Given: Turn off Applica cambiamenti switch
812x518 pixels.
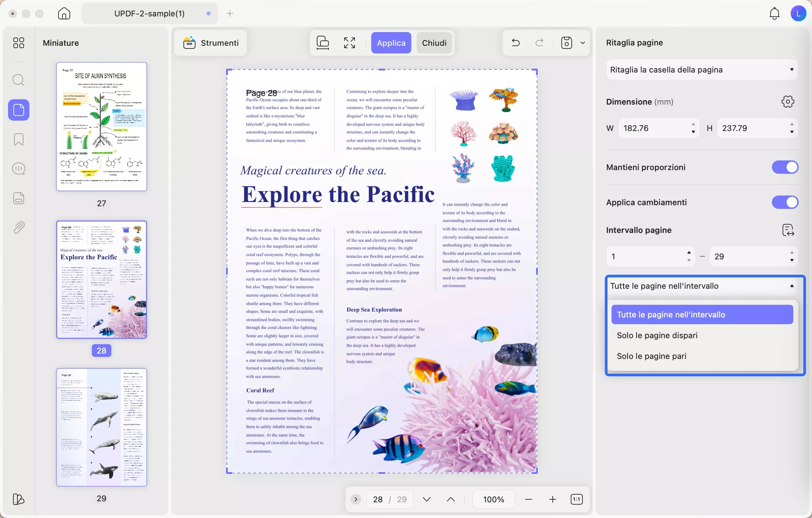Looking at the screenshot, I should click(785, 202).
